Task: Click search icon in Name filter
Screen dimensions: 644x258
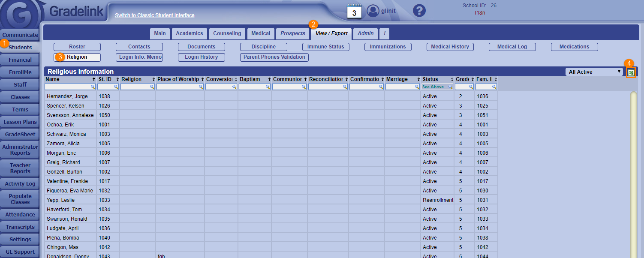Action: pos(93,87)
